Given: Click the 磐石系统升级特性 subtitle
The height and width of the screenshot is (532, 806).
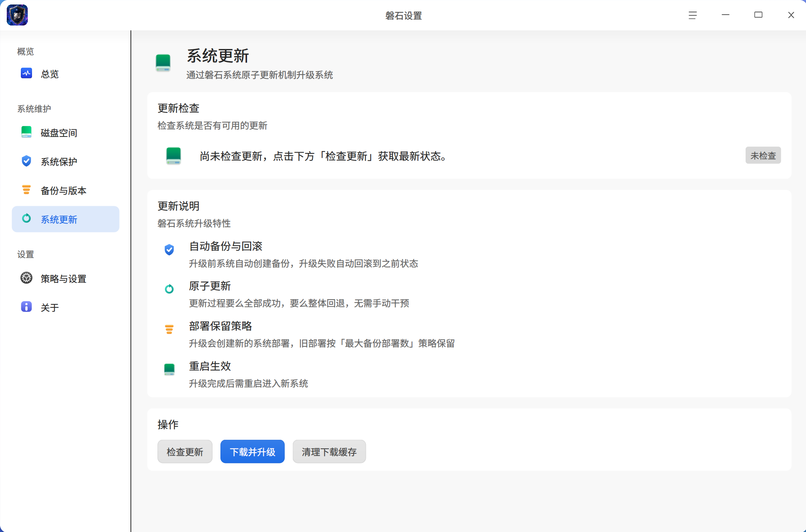Looking at the screenshot, I should click(x=194, y=223).
